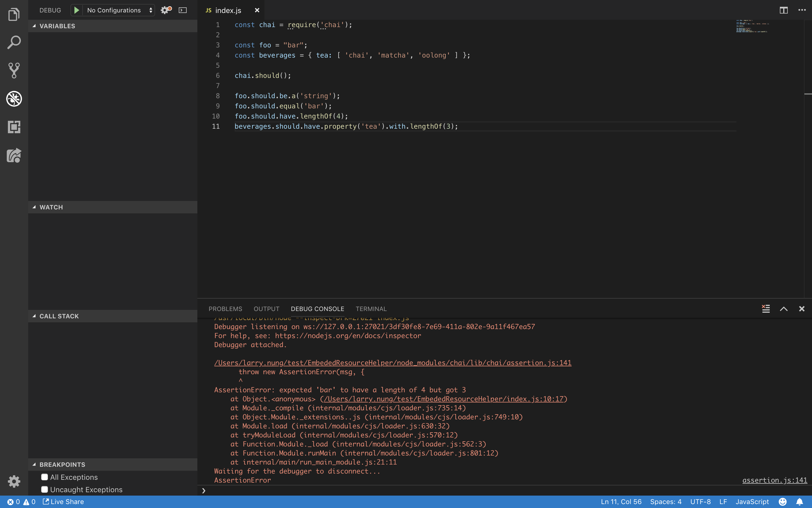The width and height of the screenshot is (812, 508).
Task: Click Ln 11, Col 56 to go to line
Action: (621, 502)
